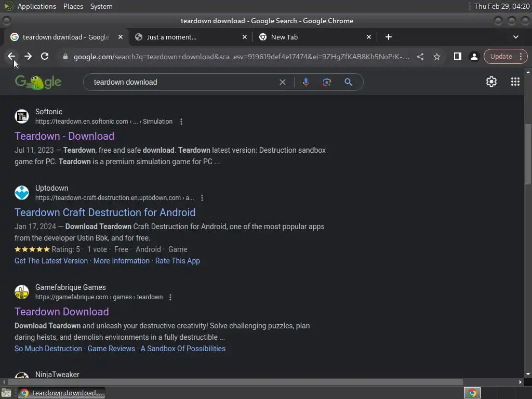This screenshot has height=399, width=532.
Task: Share this page using the share icon
Action: coord(420,57)
